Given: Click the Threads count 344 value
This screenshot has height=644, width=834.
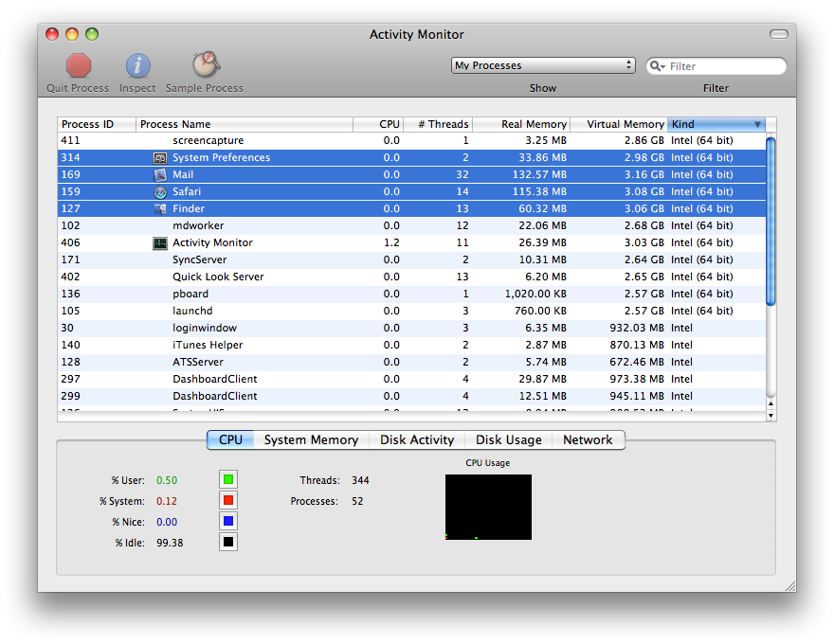Looking at the screenshot, I should pyautogui.click(x=360, y=480).
